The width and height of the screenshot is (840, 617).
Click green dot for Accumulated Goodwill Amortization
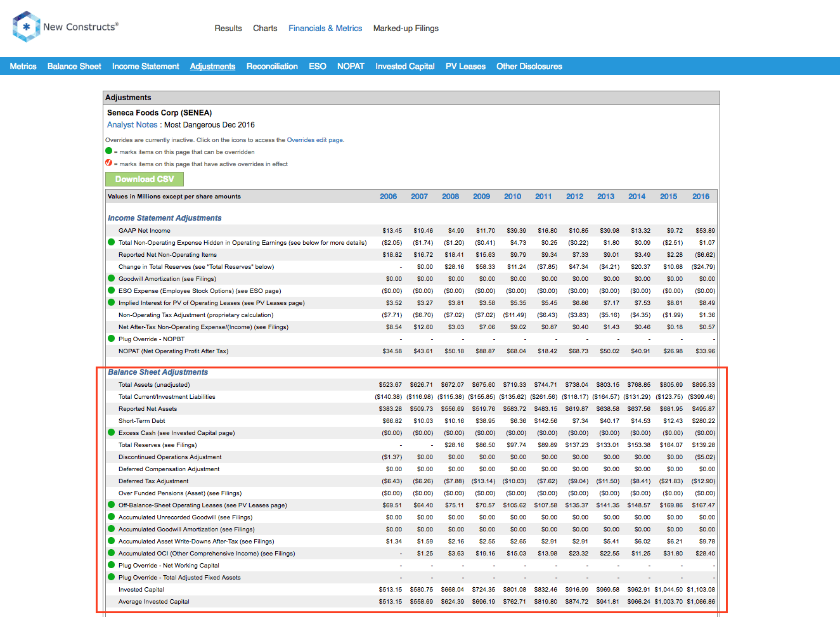point(111,529)
